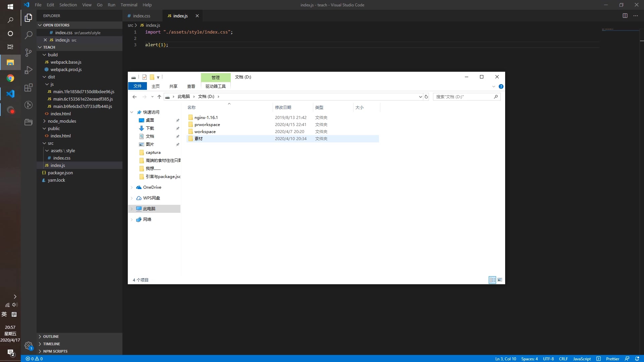The height and width of the screenshot is (362, 644).
Task: Open the Manage gear in VS Code
Action: (29, 345)
